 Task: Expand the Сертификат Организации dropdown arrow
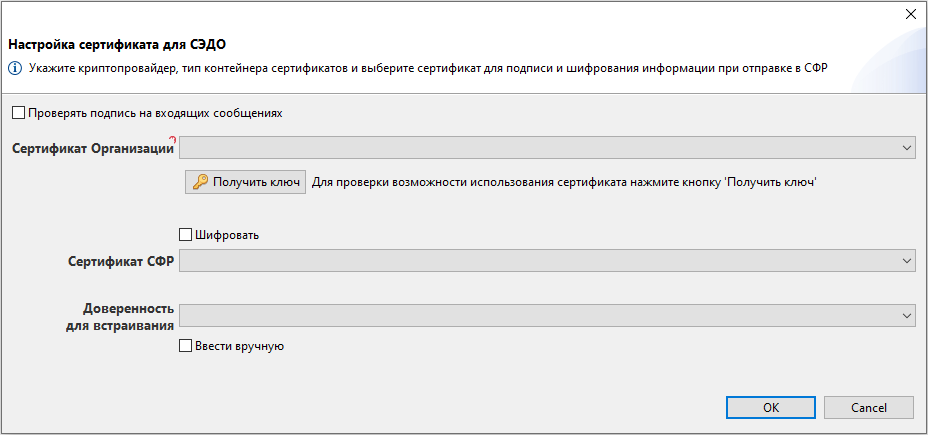[907, 148]
